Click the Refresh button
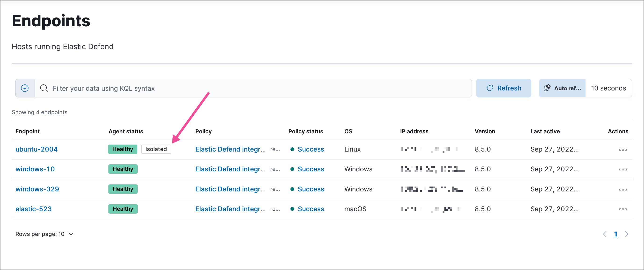The image size is (644, 270). pos(504,88)
